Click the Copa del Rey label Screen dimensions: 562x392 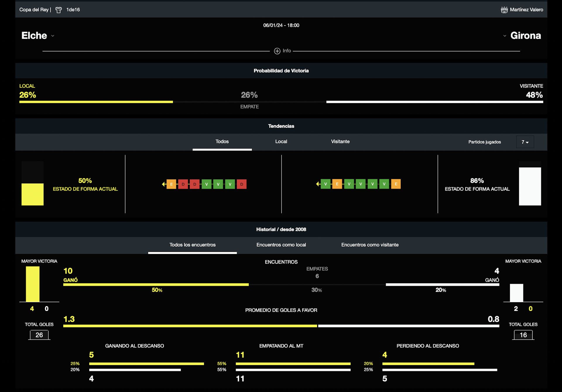click(x=34, y=10)
